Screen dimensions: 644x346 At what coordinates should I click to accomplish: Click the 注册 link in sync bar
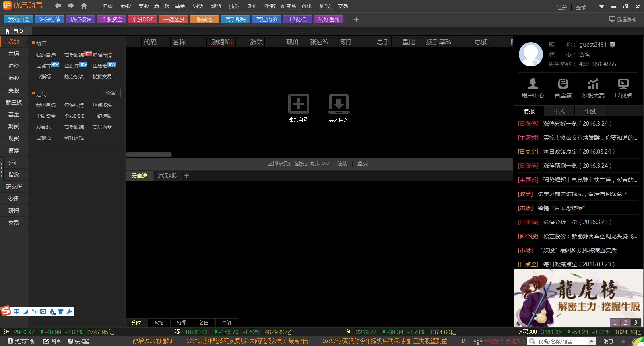click(x=343, y=163)
